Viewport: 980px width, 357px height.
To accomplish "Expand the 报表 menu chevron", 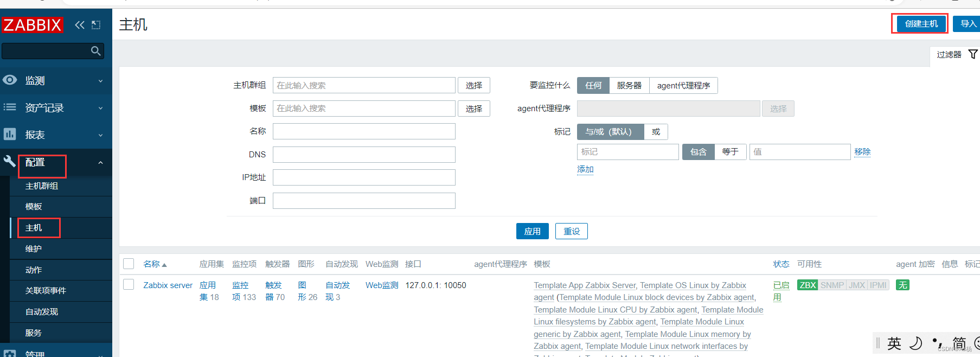I will pyautogui.click(x=100, y=135).
